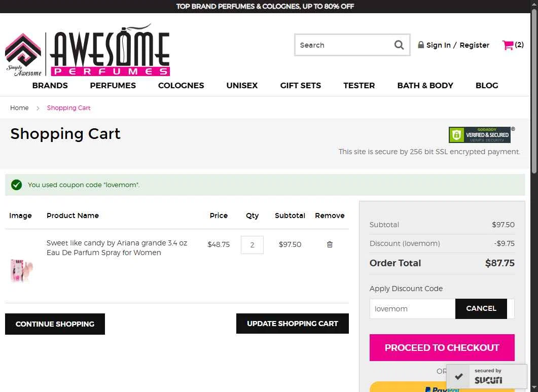Image resolution: width=538 pixels, height=392 pixels.
Task: Click Update Shopping Cart button
Action: (x=293, y=324)
